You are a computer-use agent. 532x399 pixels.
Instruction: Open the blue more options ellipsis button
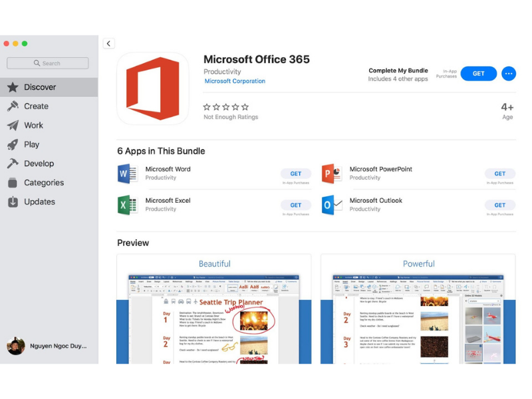[509, 74]
